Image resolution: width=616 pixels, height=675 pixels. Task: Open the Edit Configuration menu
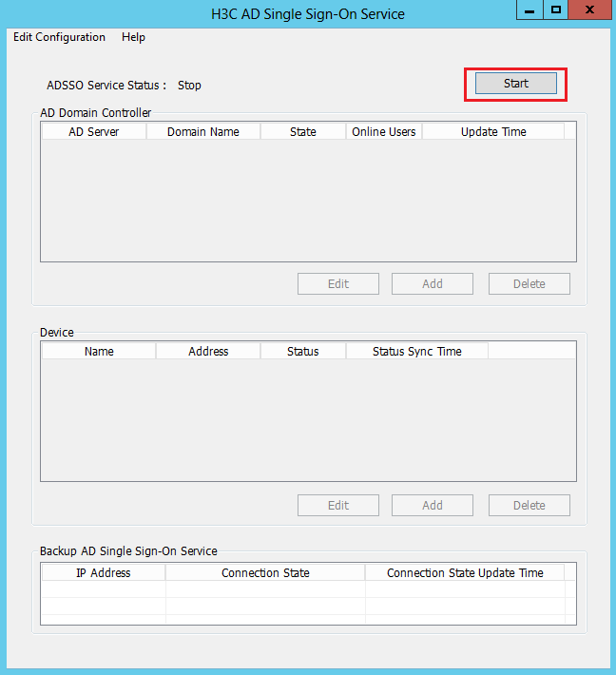[x=59, y=37]
